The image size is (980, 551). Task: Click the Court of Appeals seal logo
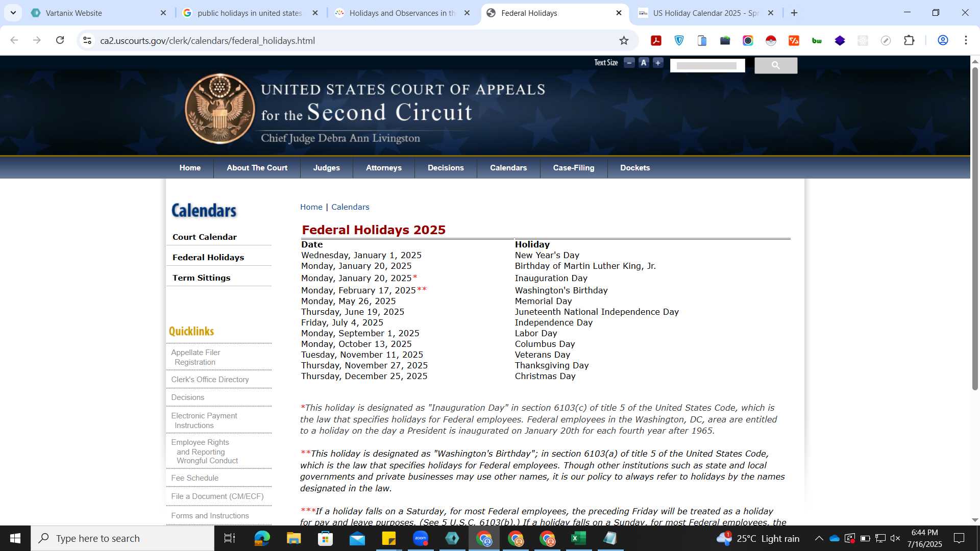tap(219, 108)
